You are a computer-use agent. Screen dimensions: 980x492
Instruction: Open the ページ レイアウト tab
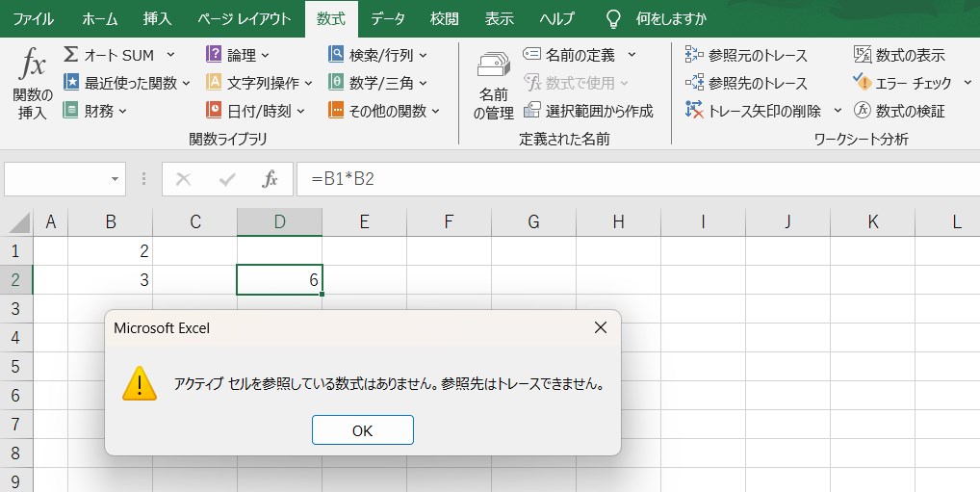[245, 18]
